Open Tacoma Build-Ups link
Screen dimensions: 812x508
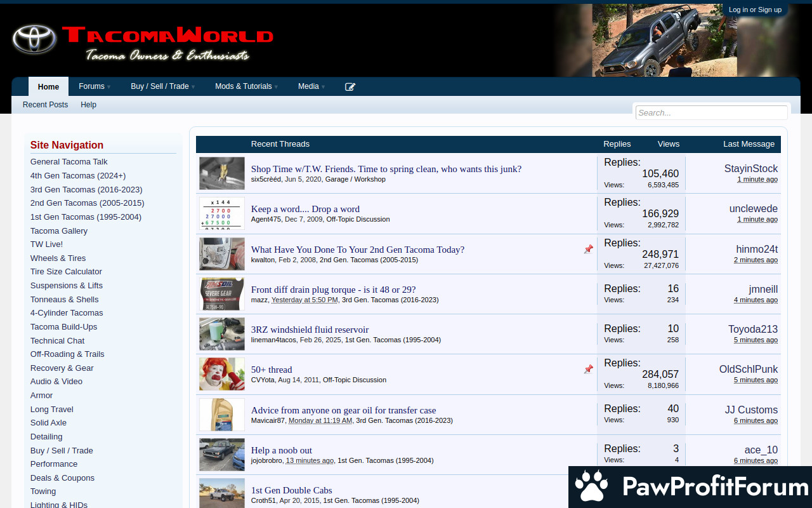click(64, 327)
